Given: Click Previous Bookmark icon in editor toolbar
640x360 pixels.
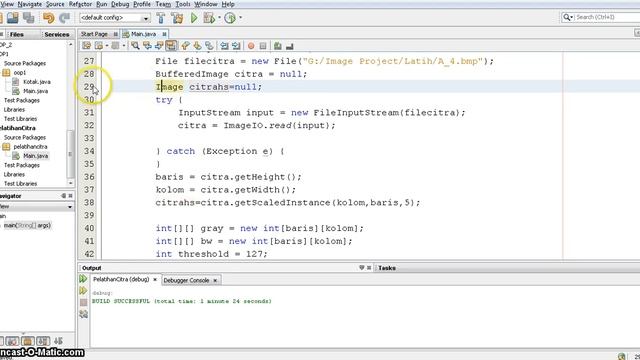Looking at the screenshot, I should click(x=185, y=46).
